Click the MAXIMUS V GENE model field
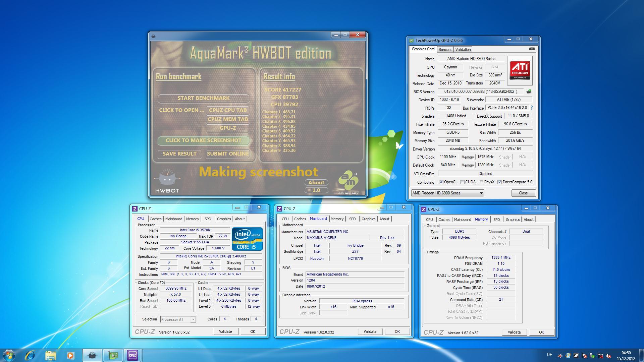The width and height of the screenshot is (644, 362). click(x=337, y=238)
